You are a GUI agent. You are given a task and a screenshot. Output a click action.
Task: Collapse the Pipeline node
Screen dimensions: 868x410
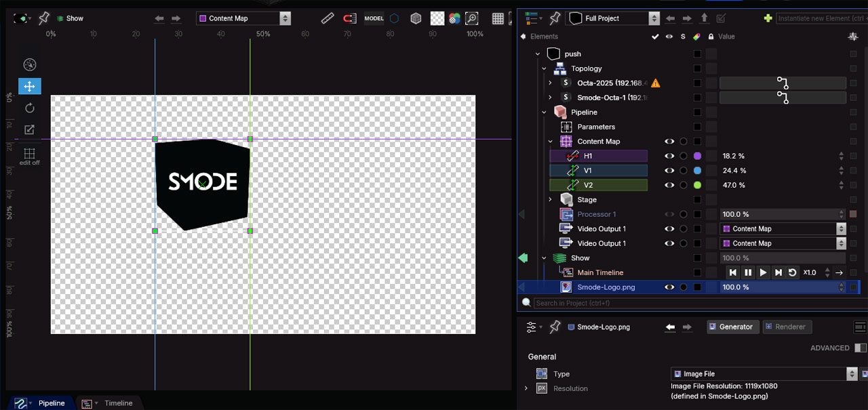click(x=544, y=112)
